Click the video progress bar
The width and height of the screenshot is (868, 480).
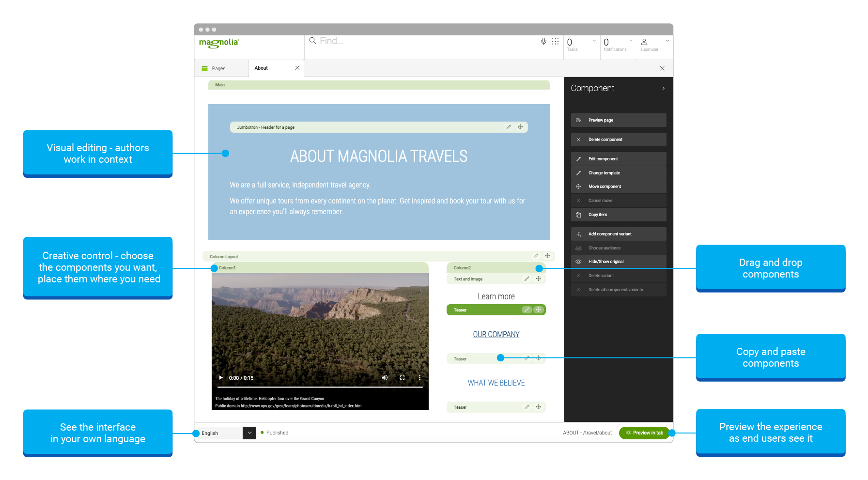[x=320, y=387]
